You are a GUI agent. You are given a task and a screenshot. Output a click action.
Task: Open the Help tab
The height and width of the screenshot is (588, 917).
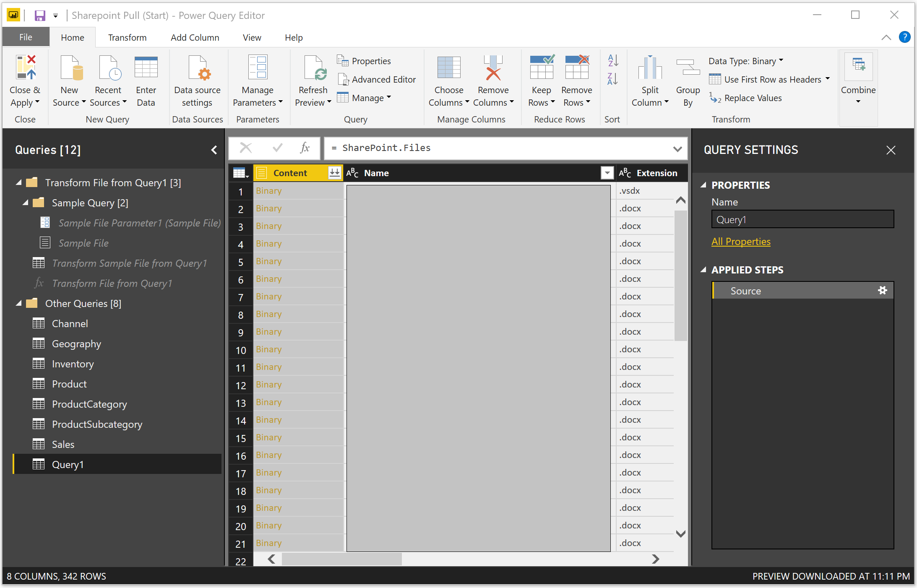point(294,37)
